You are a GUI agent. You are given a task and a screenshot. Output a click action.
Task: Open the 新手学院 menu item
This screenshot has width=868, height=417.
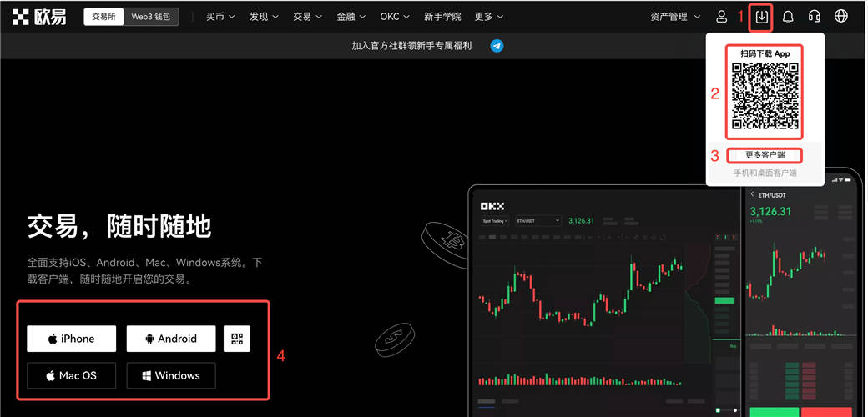pos(442,17)
